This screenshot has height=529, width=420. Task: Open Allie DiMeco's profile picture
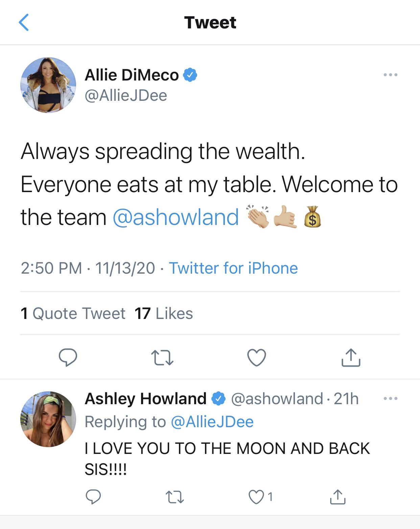click(x=48, y=85)
